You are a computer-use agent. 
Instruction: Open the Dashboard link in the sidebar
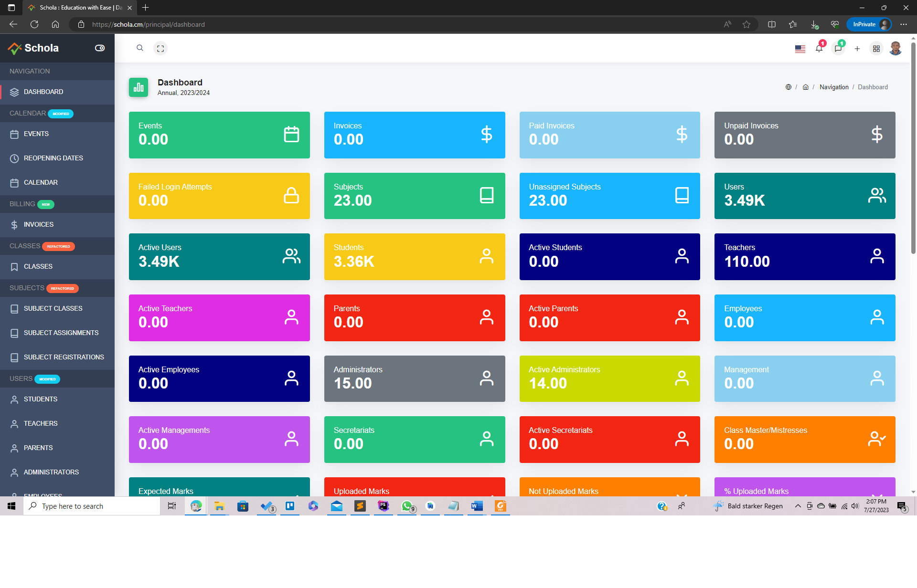[x=43, y=92]
